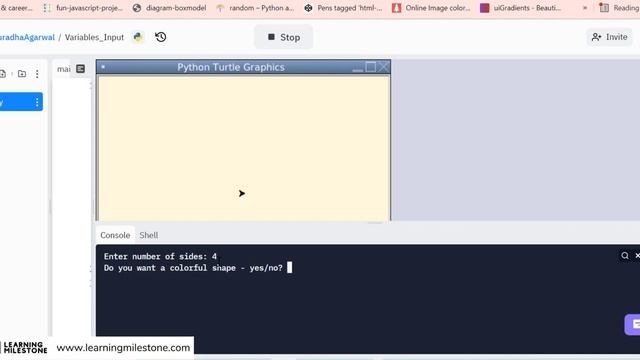Open the Reading list in the bookmarks bar
This screenshot has width=640, height=360.
pos(620,8)
